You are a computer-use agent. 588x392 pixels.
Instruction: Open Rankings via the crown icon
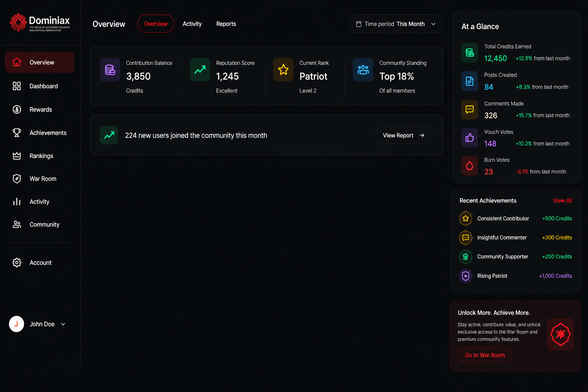(x=17, y=156)
